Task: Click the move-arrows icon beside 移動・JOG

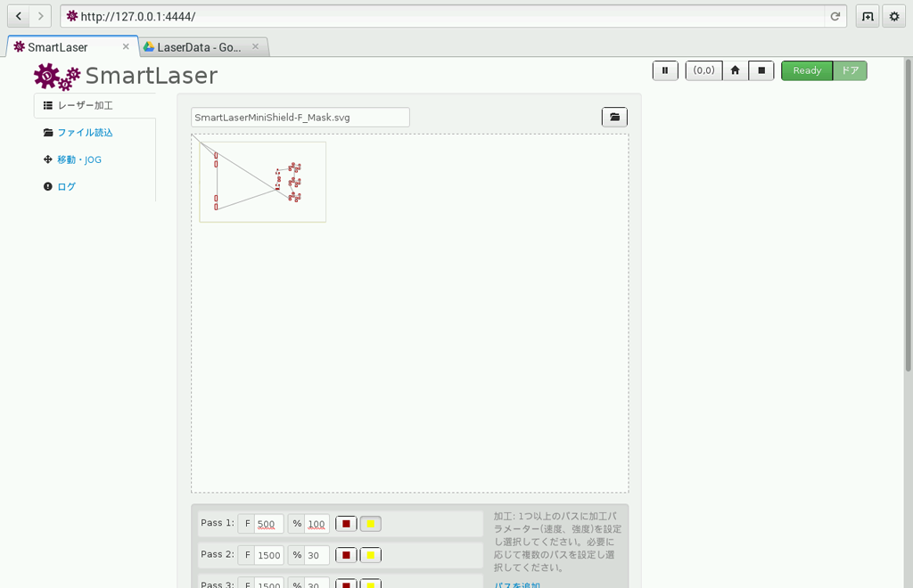Action: click(48, 159)
